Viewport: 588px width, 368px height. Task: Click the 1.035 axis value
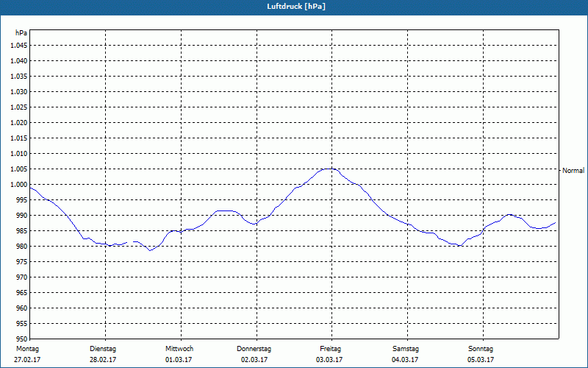(18, 77)
